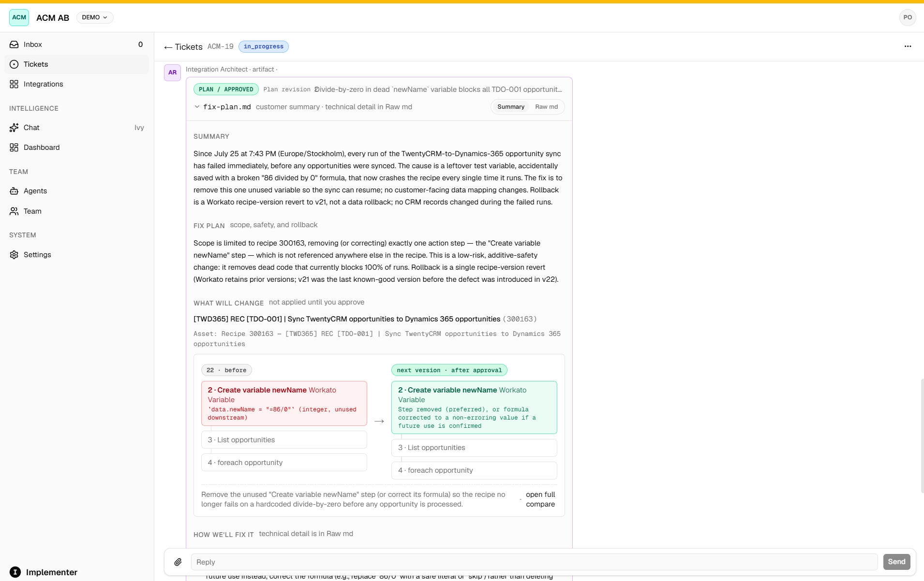
Task: Click the ACM AB workspace name
Action: 53,18
